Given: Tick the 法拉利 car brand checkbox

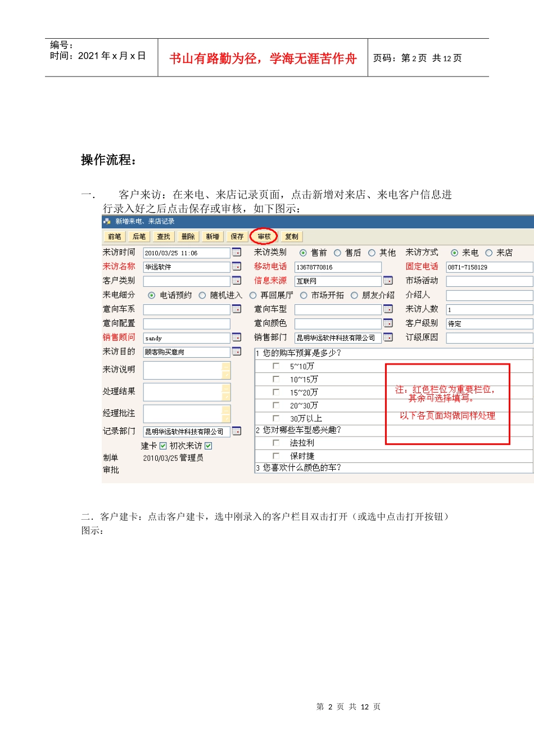Looking at the screenshot, I should (276, 443).
